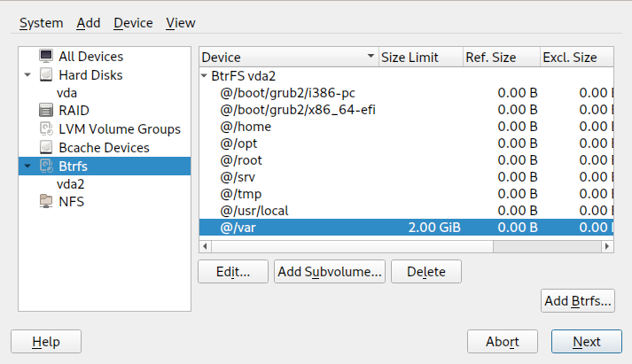Viewport: 632px width, 364px height.
Task: Collapse the Btrfs sidebar tree node
Action: pos(27,166)
